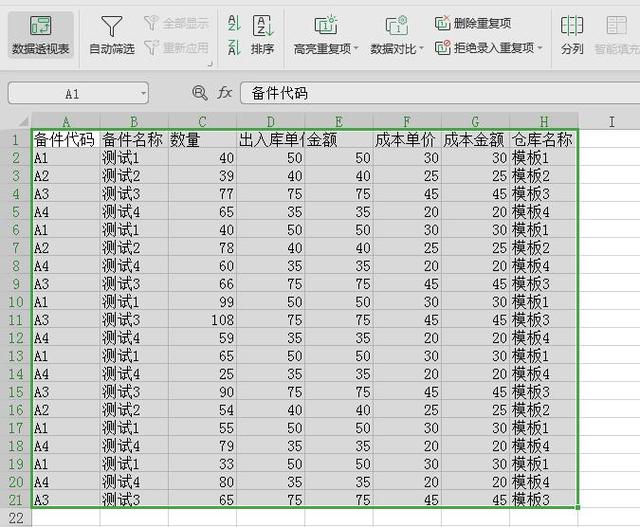
Task: Click the fx insert function icon
Action: (x=224, y=93)
